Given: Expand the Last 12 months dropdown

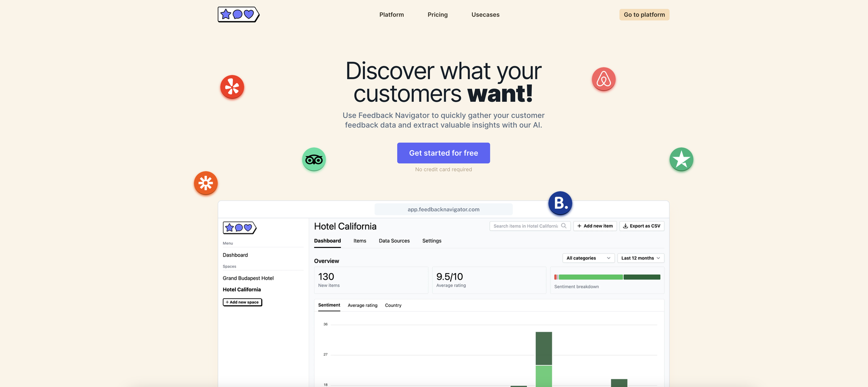Looking at the screenshot, I should 641,258.
